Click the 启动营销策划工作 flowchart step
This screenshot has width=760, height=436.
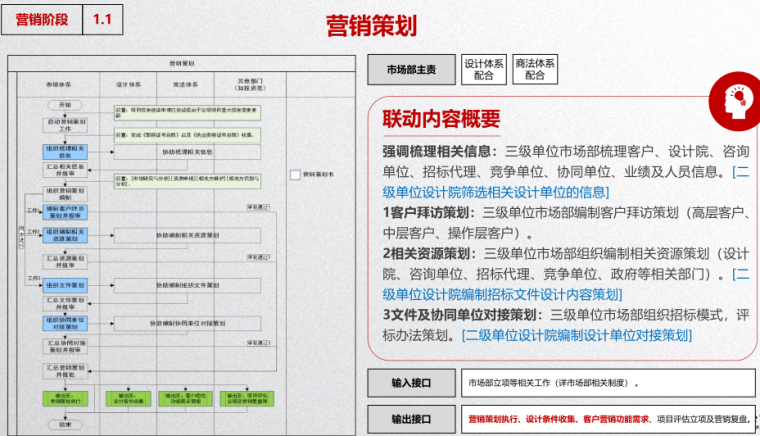click(65, 125)
